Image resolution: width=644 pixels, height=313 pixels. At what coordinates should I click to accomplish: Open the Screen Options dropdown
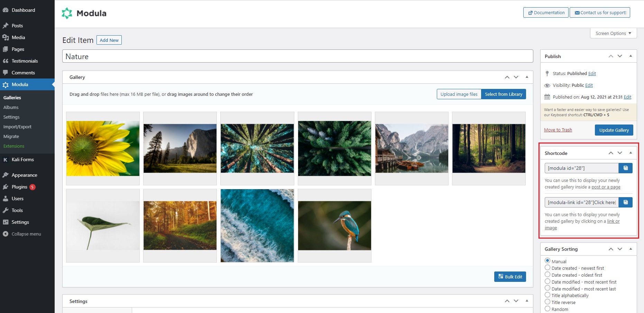click(x=613, y=33)
